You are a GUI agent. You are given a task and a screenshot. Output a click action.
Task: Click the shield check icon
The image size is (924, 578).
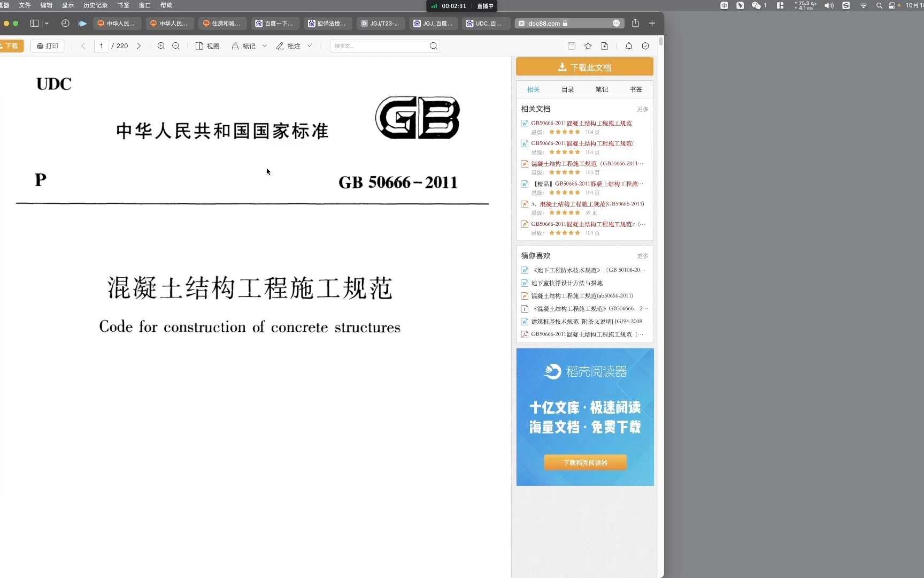645,46
